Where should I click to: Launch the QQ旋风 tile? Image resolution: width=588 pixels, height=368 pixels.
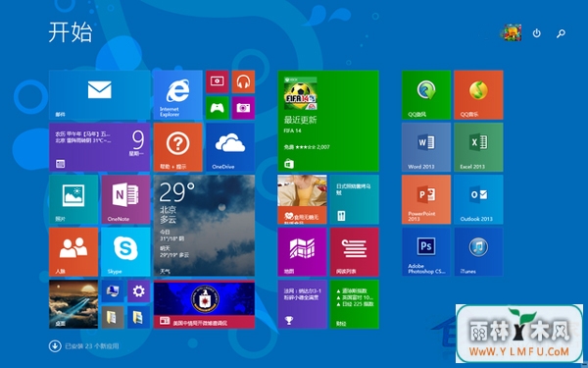[426, 94]
